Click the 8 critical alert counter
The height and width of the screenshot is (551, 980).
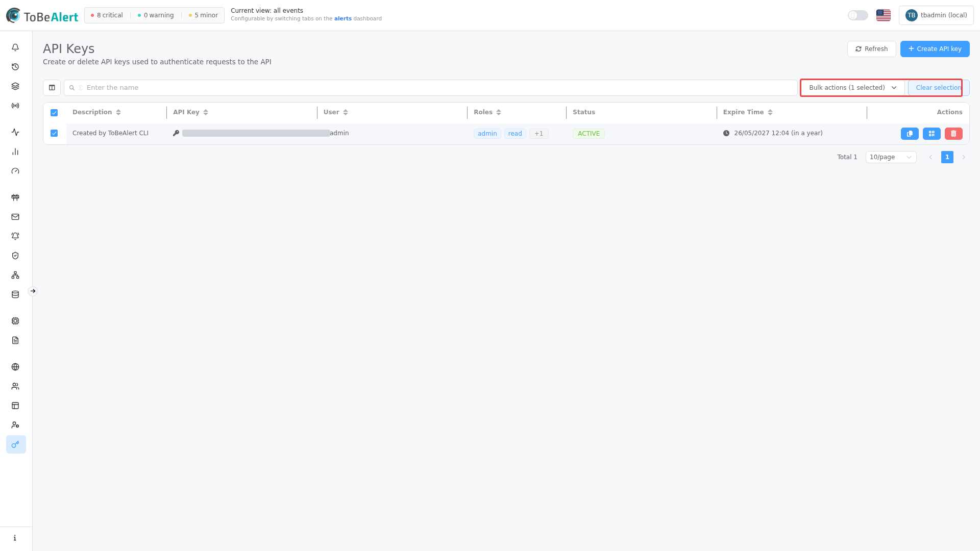(x=107, y=15)
